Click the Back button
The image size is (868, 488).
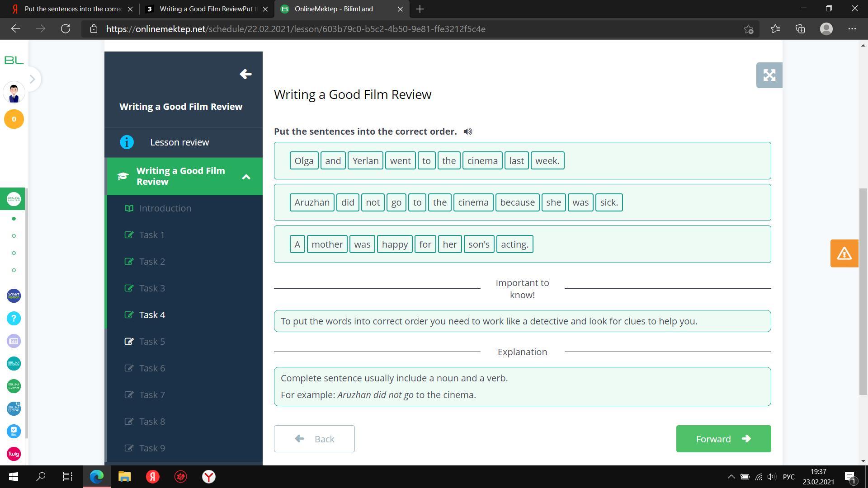[x=314, y=439]
